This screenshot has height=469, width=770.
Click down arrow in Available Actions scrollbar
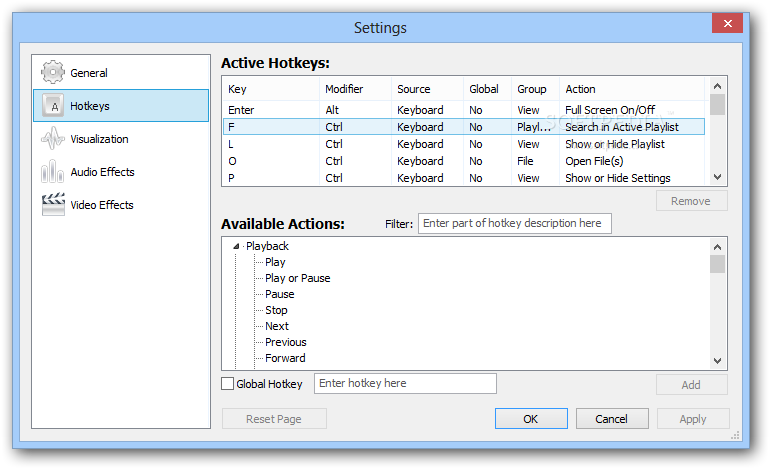pos(717,361)
